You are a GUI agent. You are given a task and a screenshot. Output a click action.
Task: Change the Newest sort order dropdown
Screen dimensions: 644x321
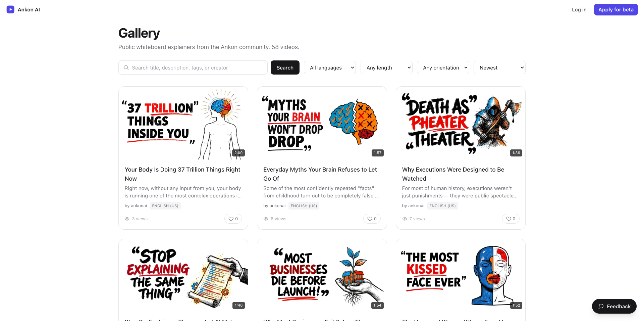[x=499, y=67]
